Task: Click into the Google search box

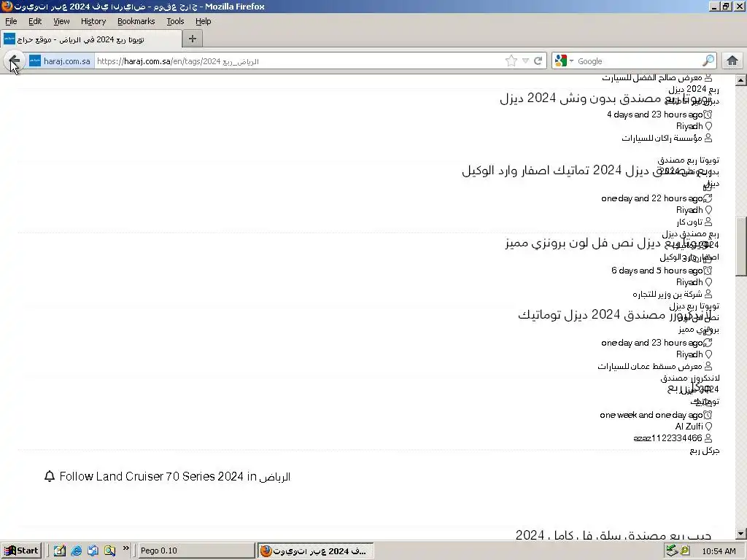Action: tap(638, 61)
